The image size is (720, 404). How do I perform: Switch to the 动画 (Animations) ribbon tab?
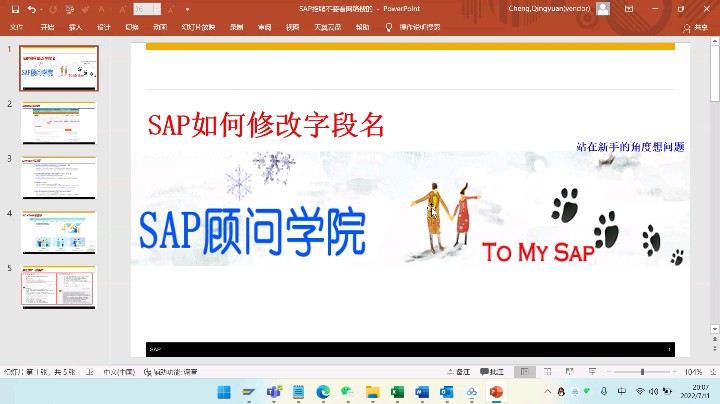coord(160,27)
